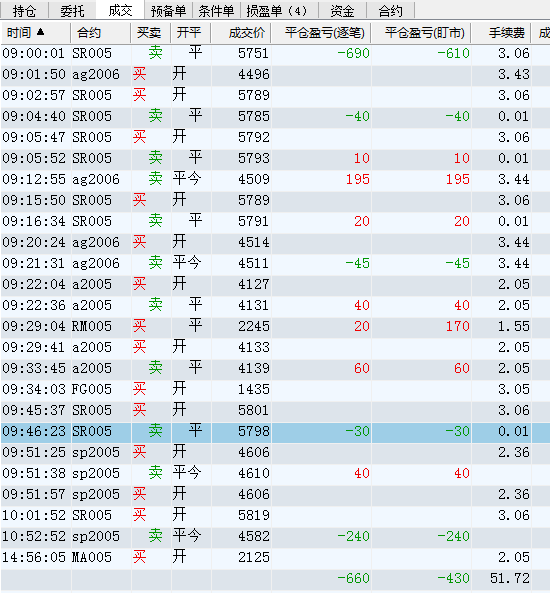550x593 pixels.
Task: Select the 14:56:05 MA005 trade row
Action: click(x=275, y=557)
